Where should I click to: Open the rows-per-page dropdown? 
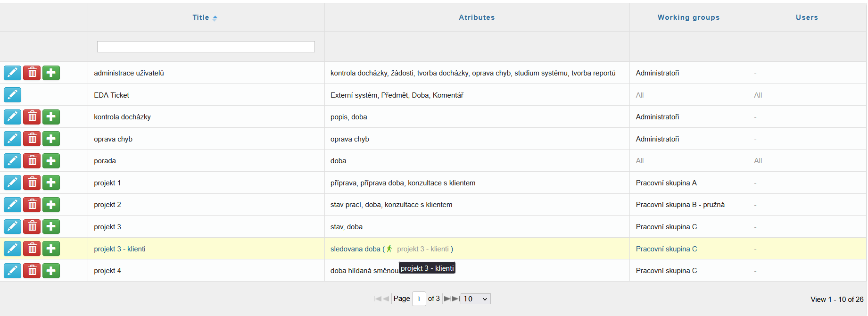475,299
